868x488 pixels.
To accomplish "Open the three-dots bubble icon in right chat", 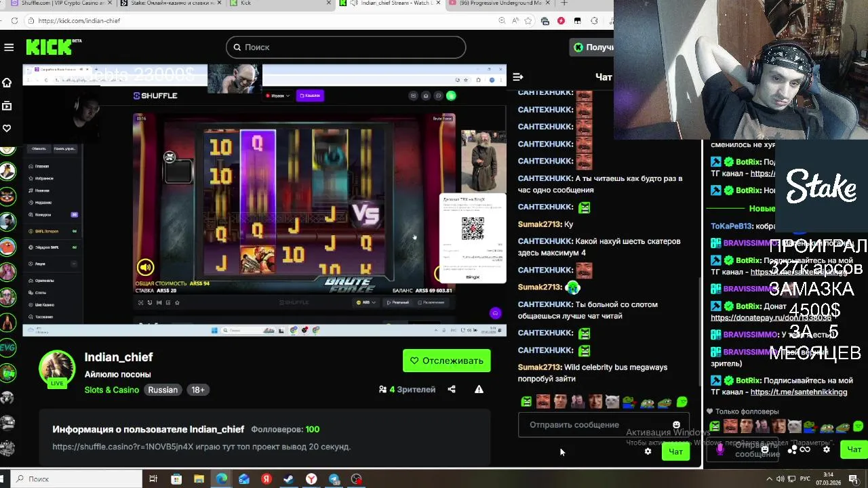I will point(791,449).
